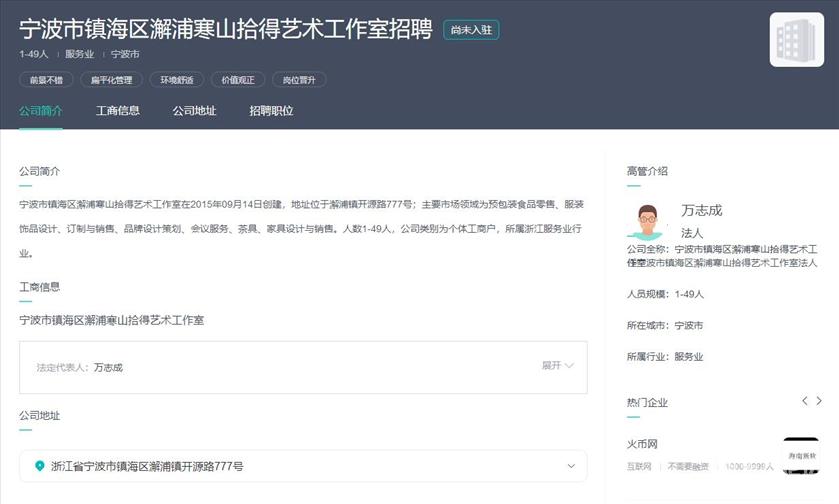839x504 pixels.
Task: Show previous hot company with left arrow
Action: point(804,401)
